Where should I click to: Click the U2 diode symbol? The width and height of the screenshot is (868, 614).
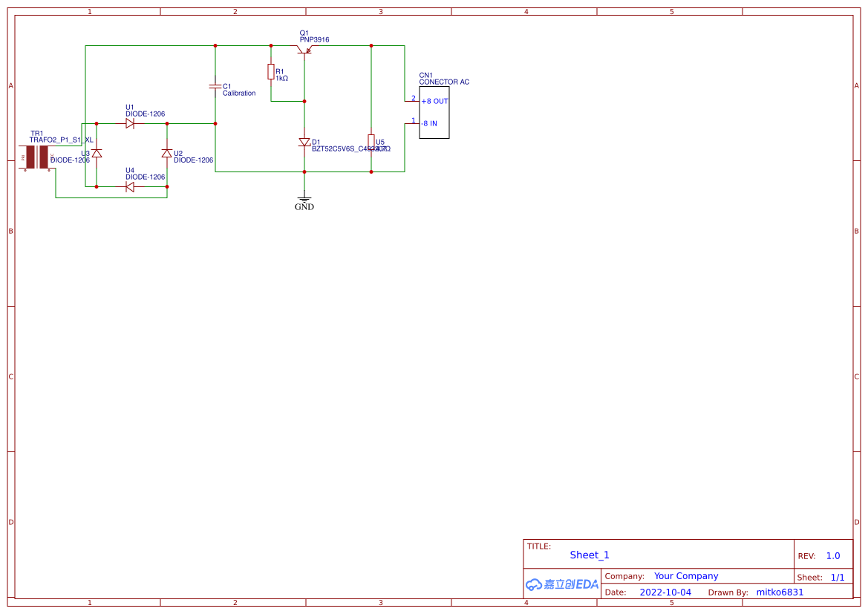pos(166,154)
